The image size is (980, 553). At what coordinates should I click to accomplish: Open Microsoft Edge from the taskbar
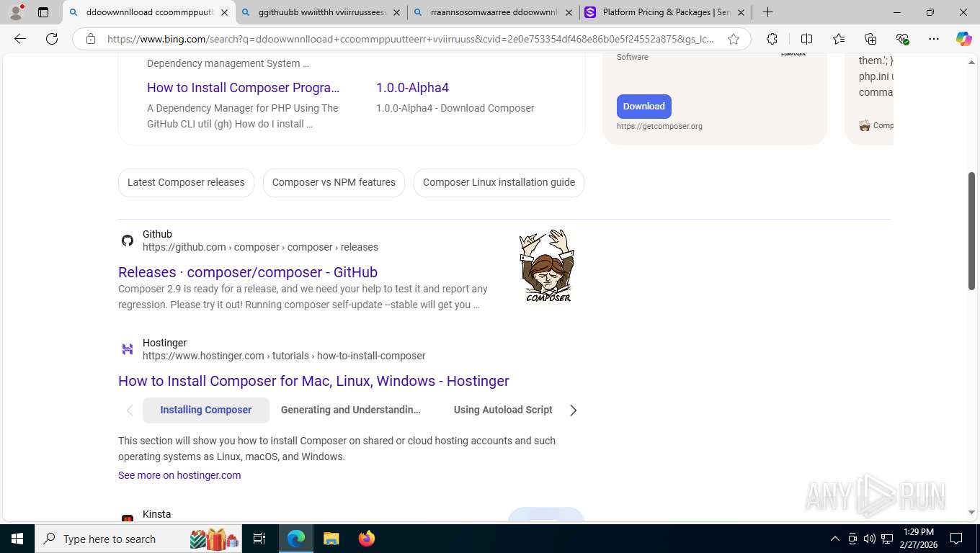(x=296, y=539)
